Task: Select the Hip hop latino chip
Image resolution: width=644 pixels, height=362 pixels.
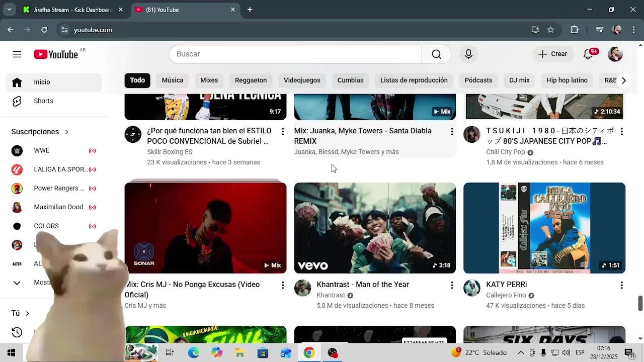Action: (567, 80)
